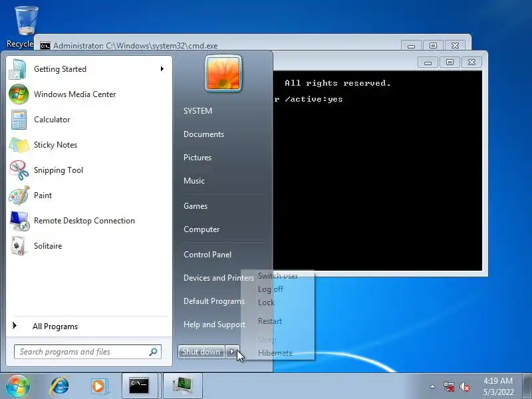The image size is (532, 399).
Task: Expand Getting Started submenu arrow
Action: 162,69
